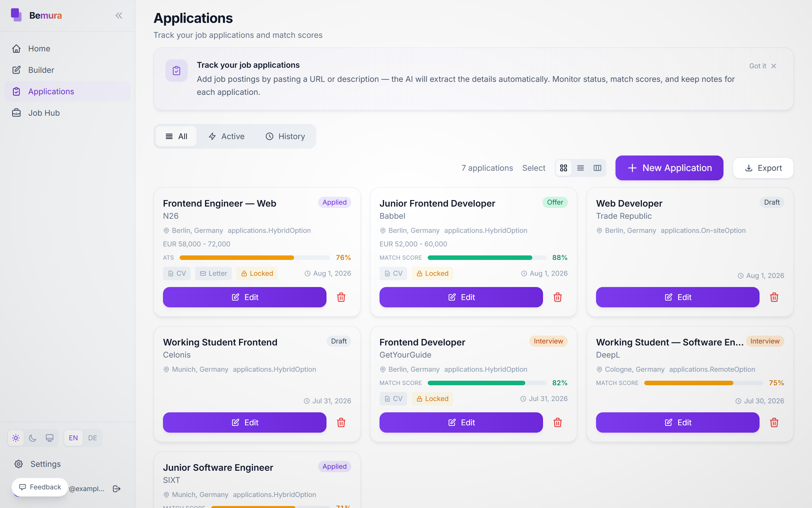812x508 pixels.
Task: Delete the Working Student Frontend application
Action: 341,422
